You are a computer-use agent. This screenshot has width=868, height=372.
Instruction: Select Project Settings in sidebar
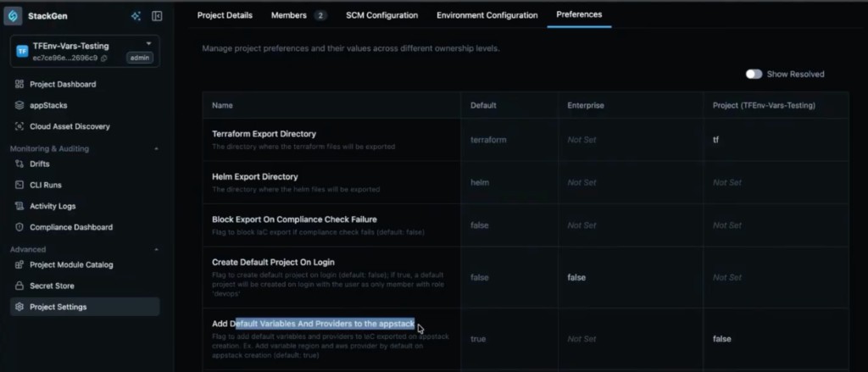(x=85, y=307)
